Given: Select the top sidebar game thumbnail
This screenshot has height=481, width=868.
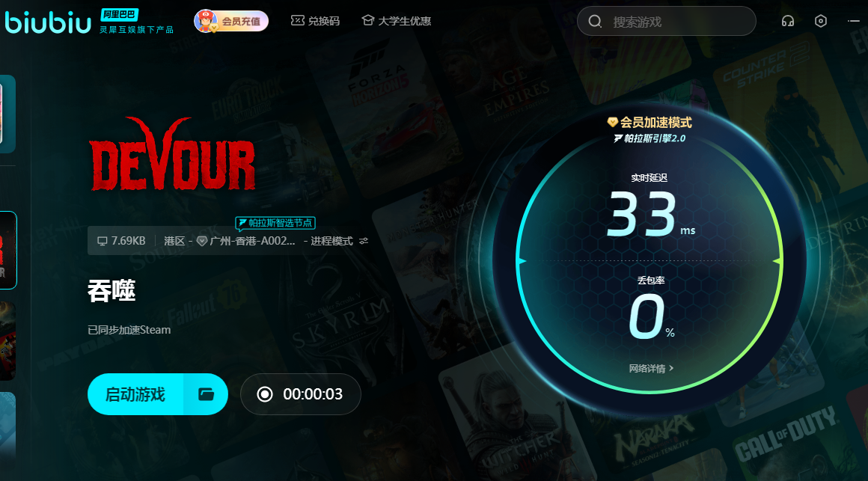Looking at the screenshot, I should click(7, 114).
